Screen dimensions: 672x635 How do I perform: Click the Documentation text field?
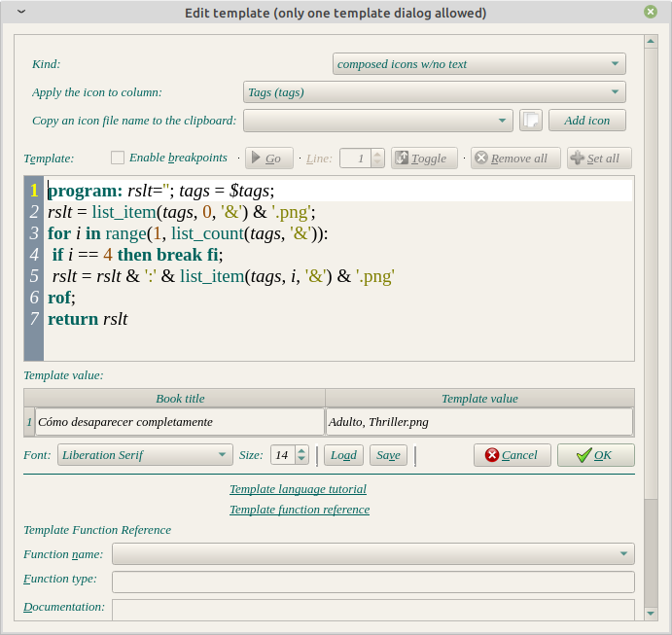373,610
